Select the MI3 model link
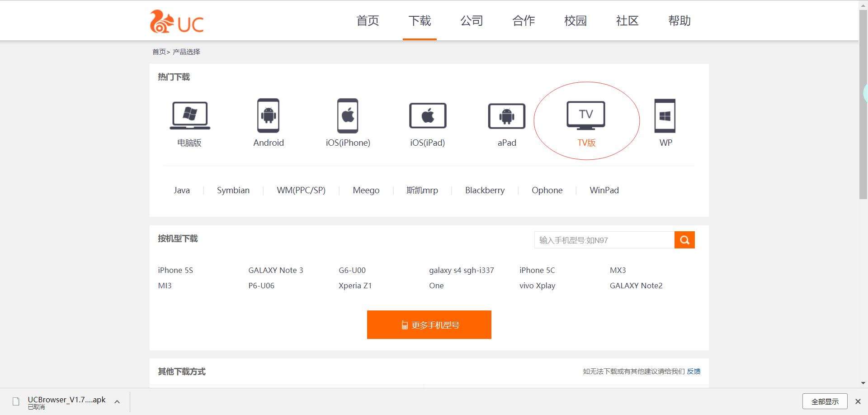Viewport: 868px width, 415px height. pyautogui.click(x=165, y=286)
